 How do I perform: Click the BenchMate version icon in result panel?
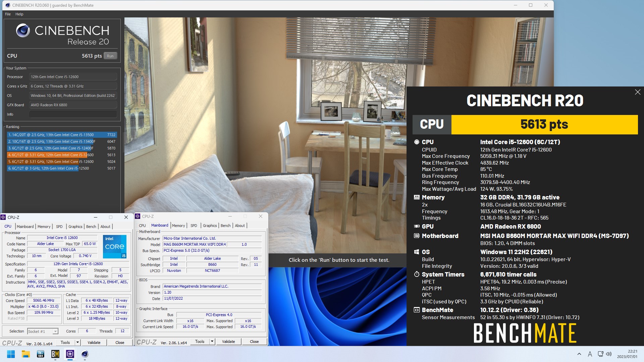(417, 310)
